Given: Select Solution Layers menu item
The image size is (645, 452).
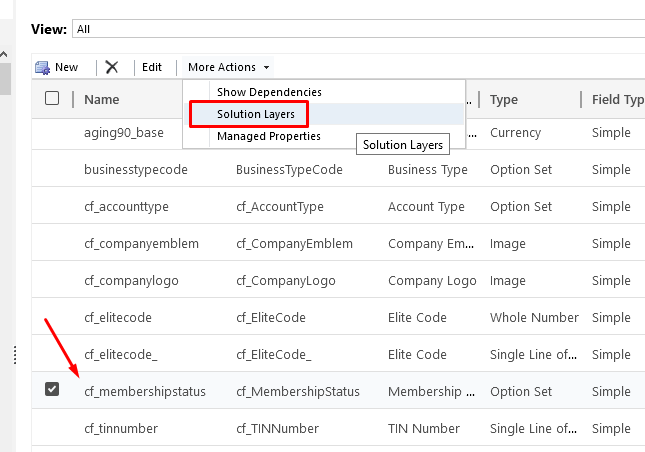Looking at the screenshot, I should tap(256, 114).
